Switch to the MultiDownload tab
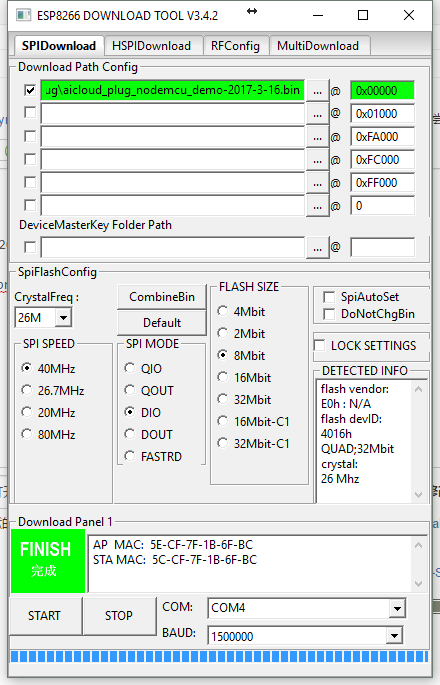 (x=318, y=46)
